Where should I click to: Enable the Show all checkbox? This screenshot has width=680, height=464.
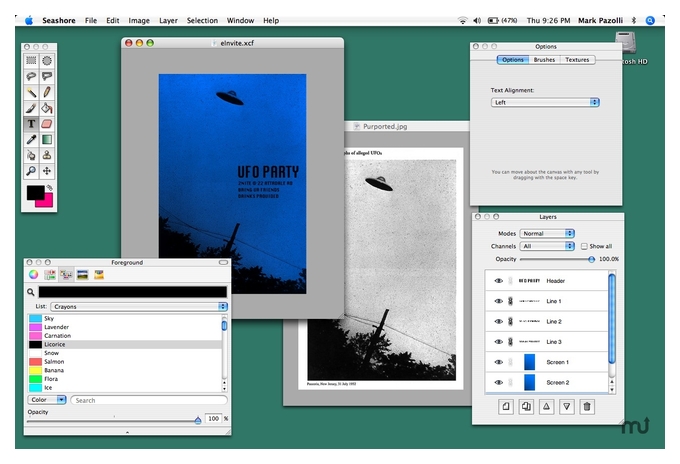point(584,246)
